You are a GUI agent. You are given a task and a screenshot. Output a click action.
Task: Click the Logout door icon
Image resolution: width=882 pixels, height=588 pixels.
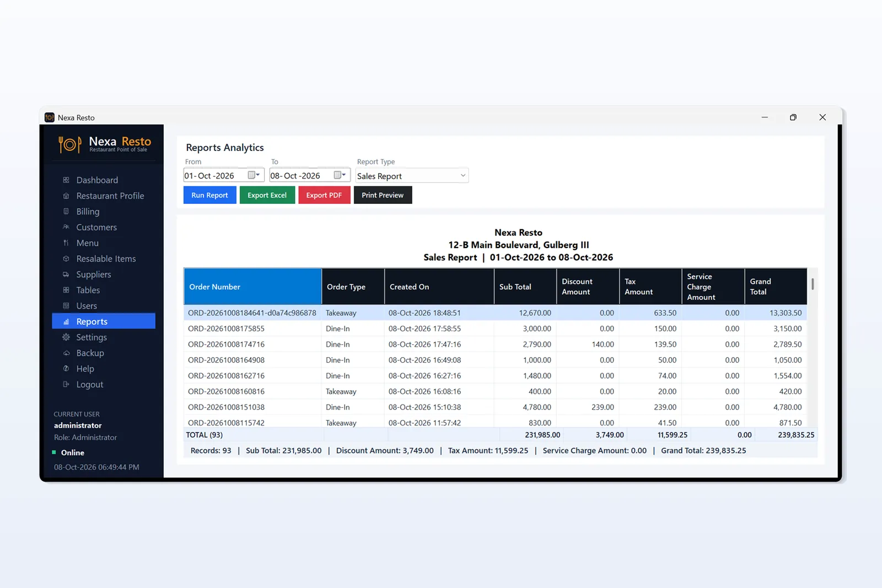[66, 385]
